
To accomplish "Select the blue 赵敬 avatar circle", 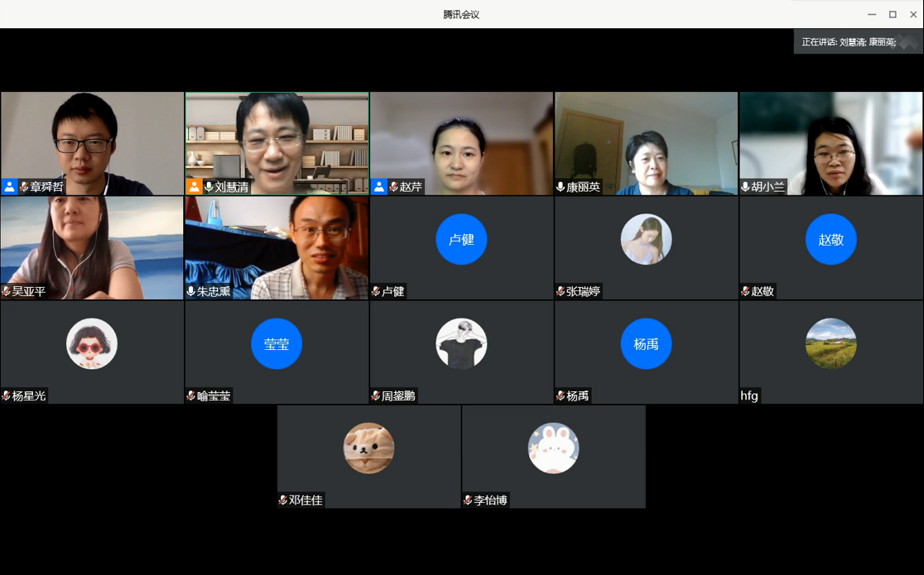I will [830, 239].
